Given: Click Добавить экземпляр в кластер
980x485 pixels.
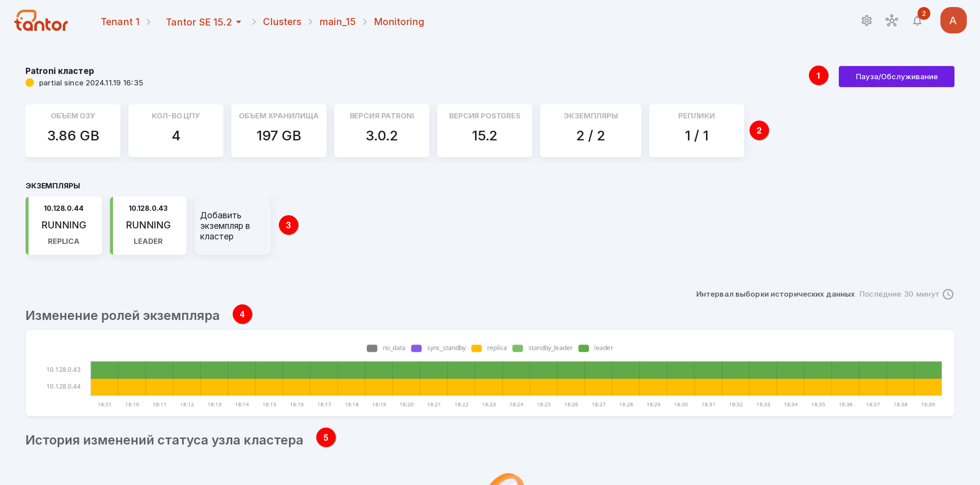Looking at the screenshot, I should 232,225.
